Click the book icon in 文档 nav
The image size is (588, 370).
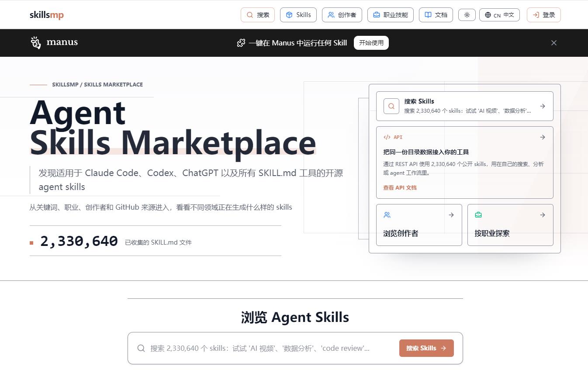click(428, 15)
